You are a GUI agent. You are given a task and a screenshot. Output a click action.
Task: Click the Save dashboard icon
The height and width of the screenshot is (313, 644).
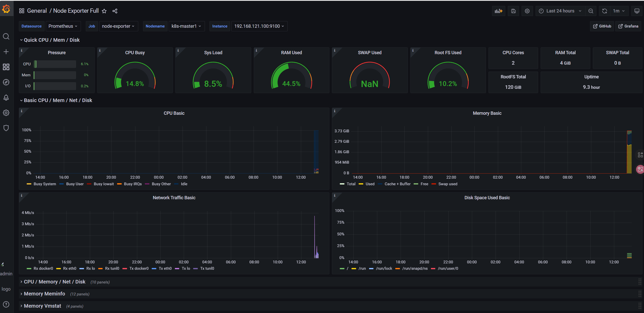(x=513, y=11)
